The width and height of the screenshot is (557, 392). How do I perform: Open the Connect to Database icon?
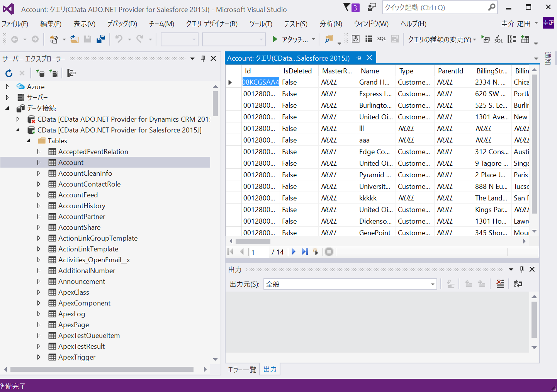tap(41, 73)
